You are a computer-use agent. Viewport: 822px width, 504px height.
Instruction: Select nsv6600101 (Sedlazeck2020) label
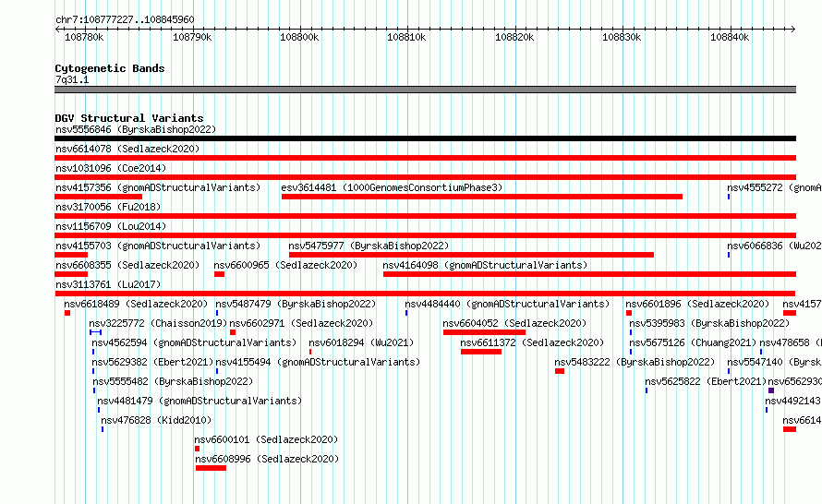[266, 439]
